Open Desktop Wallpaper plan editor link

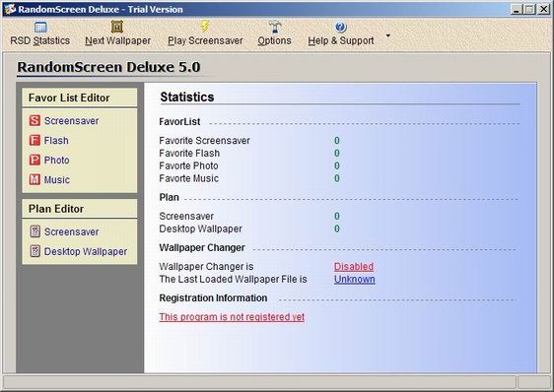point(86,251)
